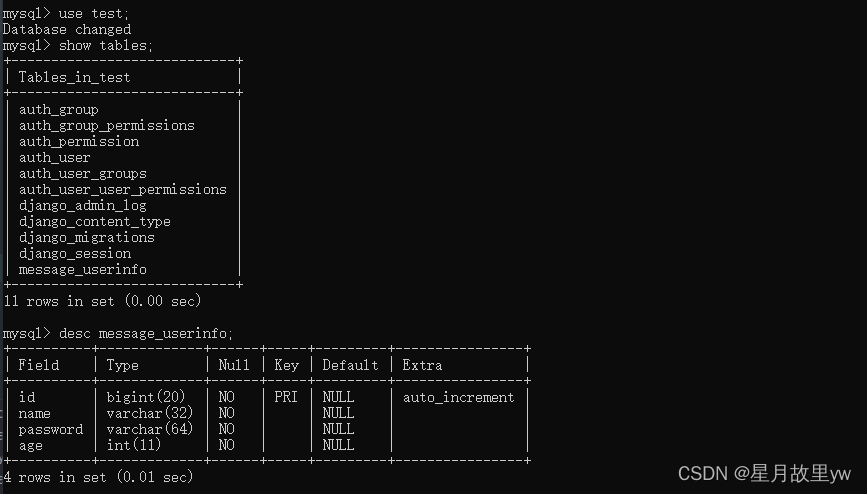Click the CSDN author watermark text
Image resolution: width=867 pixels, height=494 pixels.
point(764,473)
